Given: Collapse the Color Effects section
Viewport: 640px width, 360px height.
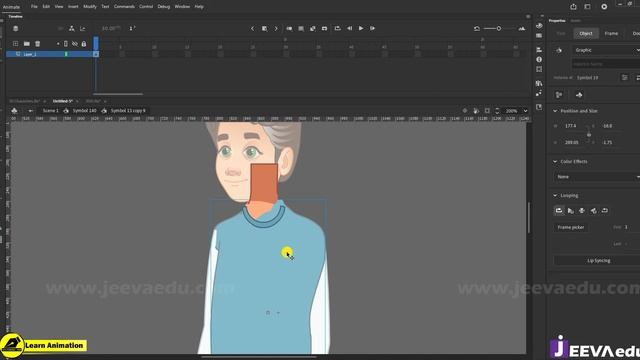Looking at the screenshot, I should pos(555,161).
